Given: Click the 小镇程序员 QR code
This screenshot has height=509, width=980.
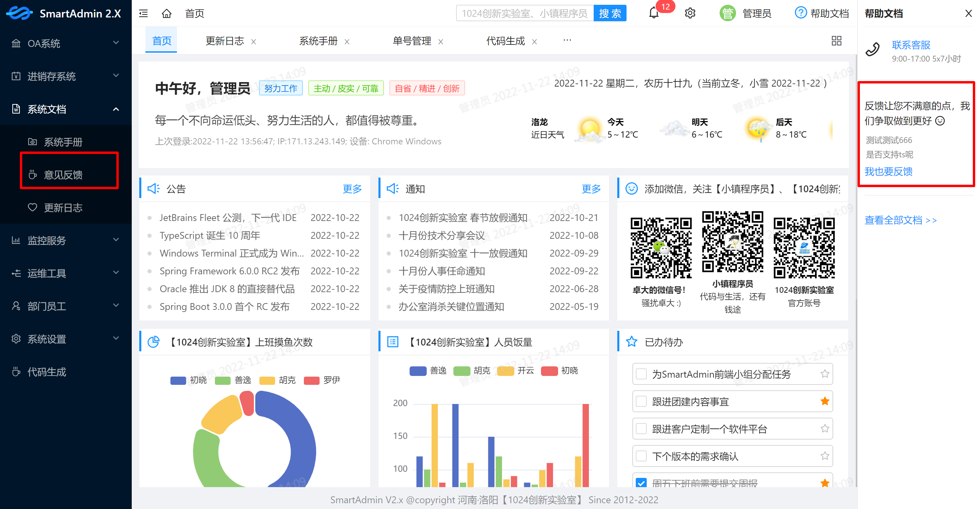Looking at the screenshot, I should point(733,242).
